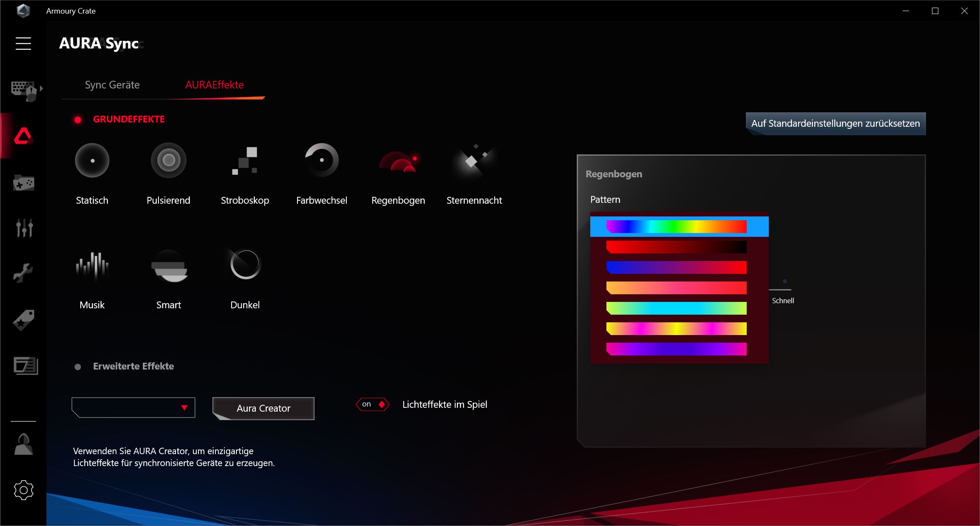Toggle the Lichteffekte im Spiel switch
The image size is (980, 526).
pos(373,404)
